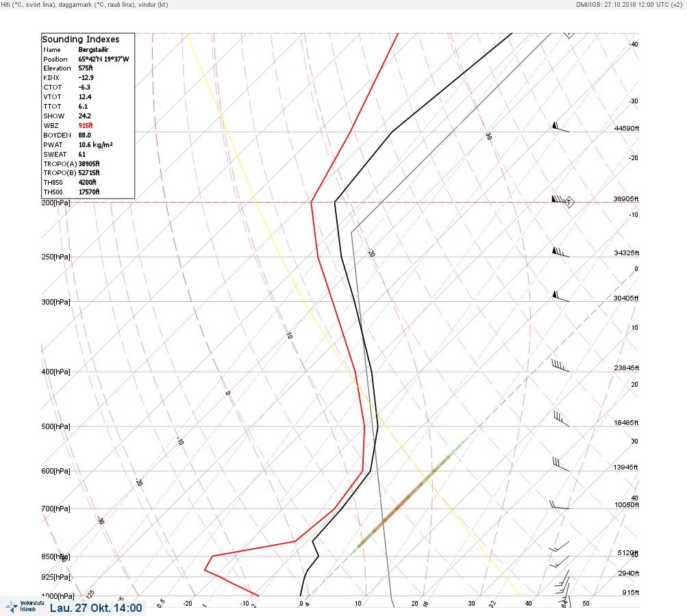Click the Hiti, daggarmark, vindur header caption

pyautogui.click(x=84, y=4)
